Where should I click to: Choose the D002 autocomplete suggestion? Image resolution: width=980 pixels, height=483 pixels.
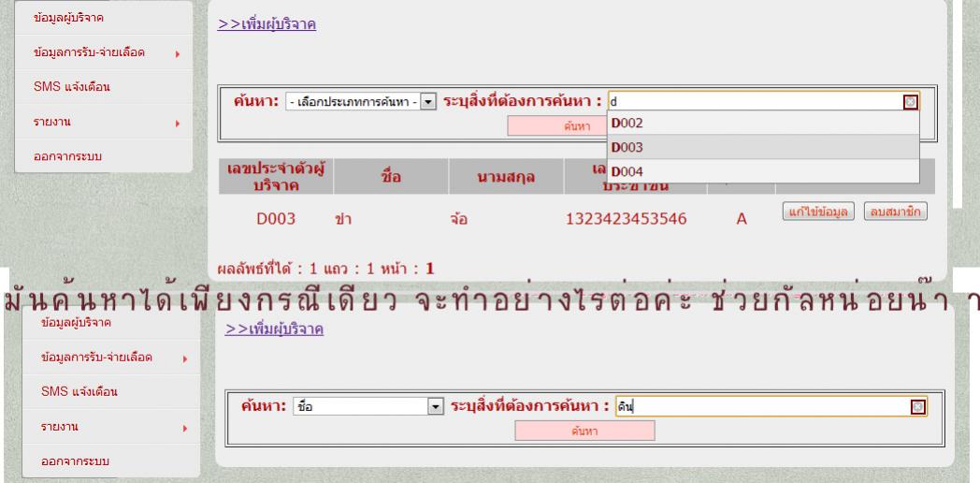[763, 124]
